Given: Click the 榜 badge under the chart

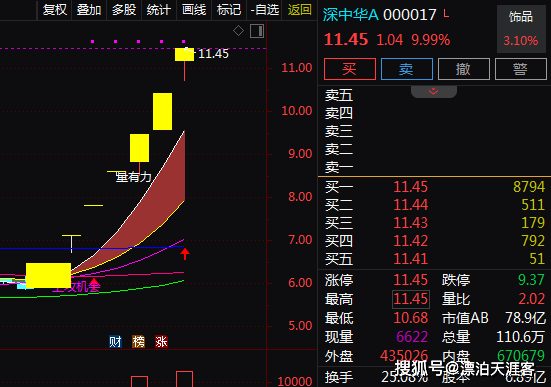Looking at the screenshot, I should click(138, 341).
